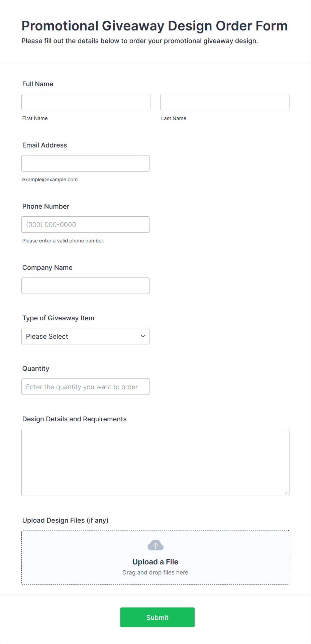Screen dimensions: 311x644
Task: Click the Company Name text field
Action: 86,286
